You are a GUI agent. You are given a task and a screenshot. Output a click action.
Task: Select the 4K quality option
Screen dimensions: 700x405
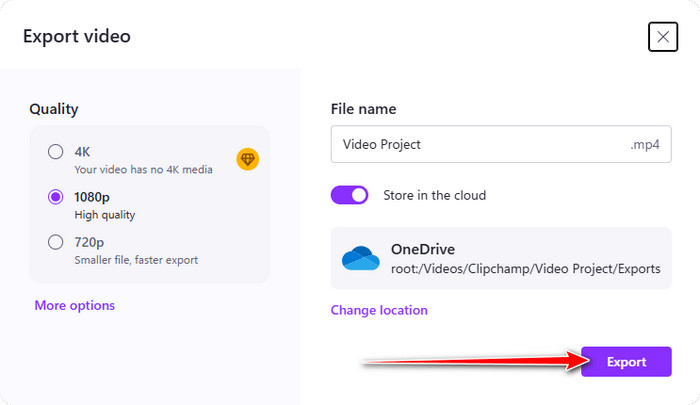55,152
